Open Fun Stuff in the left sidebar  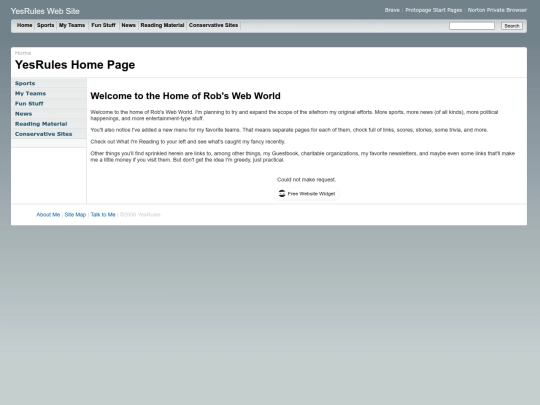click(x=29, y=103)
